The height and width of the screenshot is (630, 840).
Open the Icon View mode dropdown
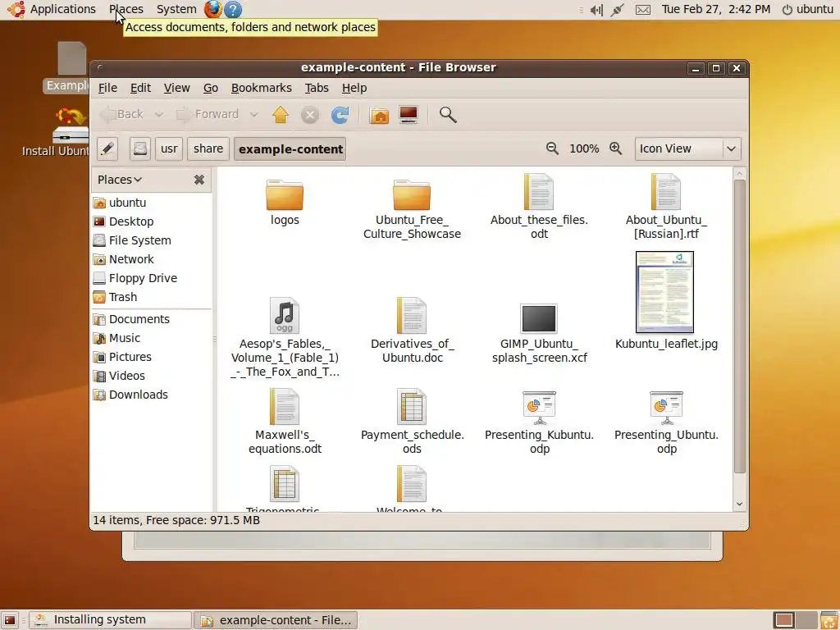pyautogui.click(x=688, y=149)
